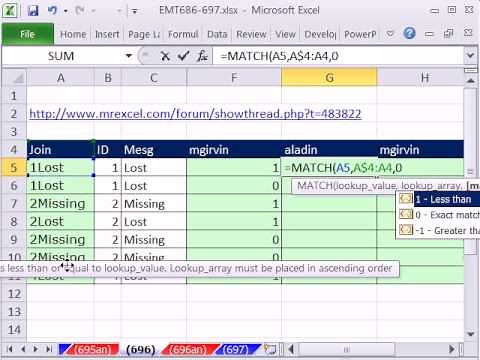Open the Developer ribbon tab

click(x=320, y=34)
